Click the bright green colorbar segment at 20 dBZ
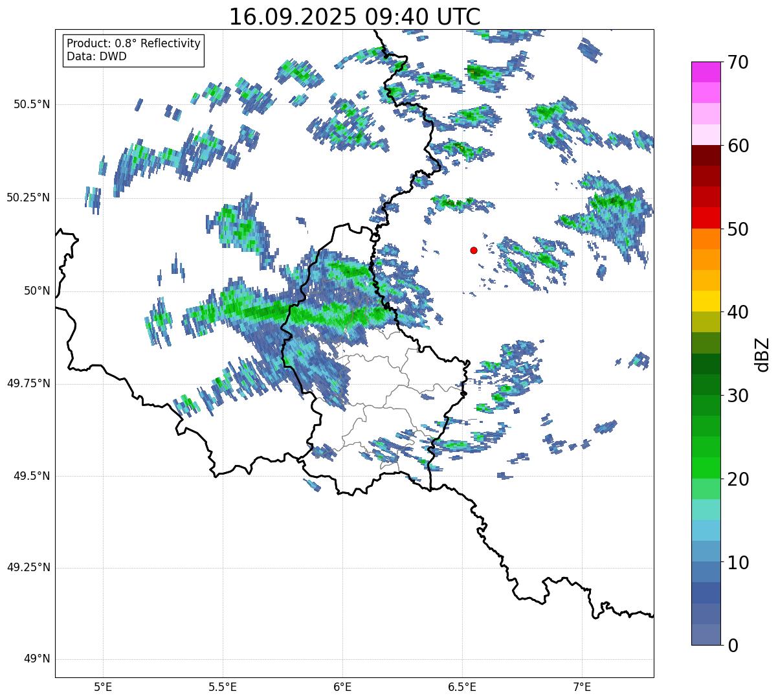778x700 pixels. coord(706,468)
